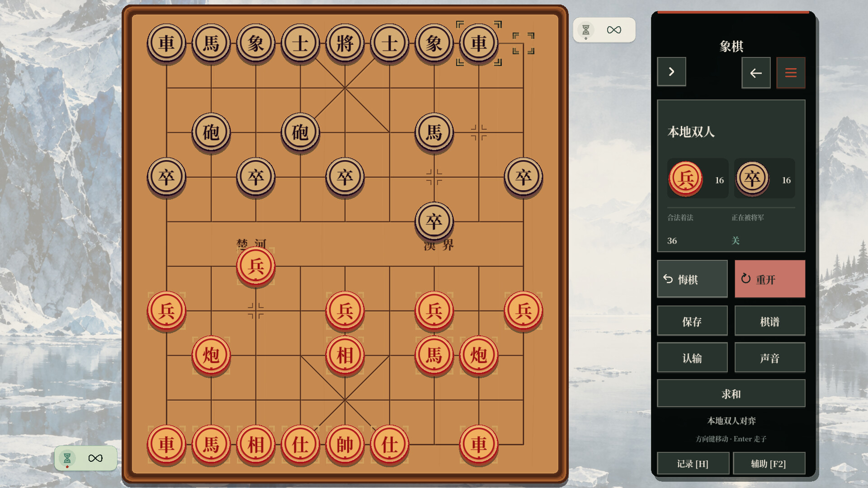Click 认输 to resign
868x488 pixels.
tap(692, 358)
